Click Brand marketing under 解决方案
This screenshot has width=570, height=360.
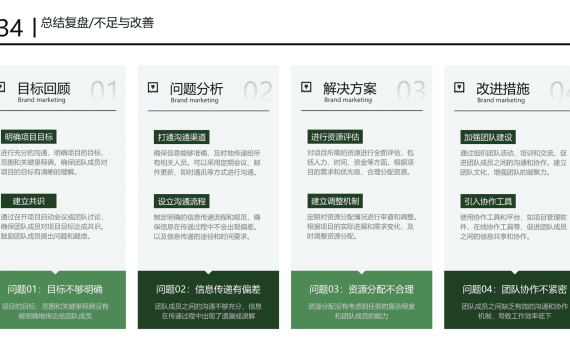point(348,100)
